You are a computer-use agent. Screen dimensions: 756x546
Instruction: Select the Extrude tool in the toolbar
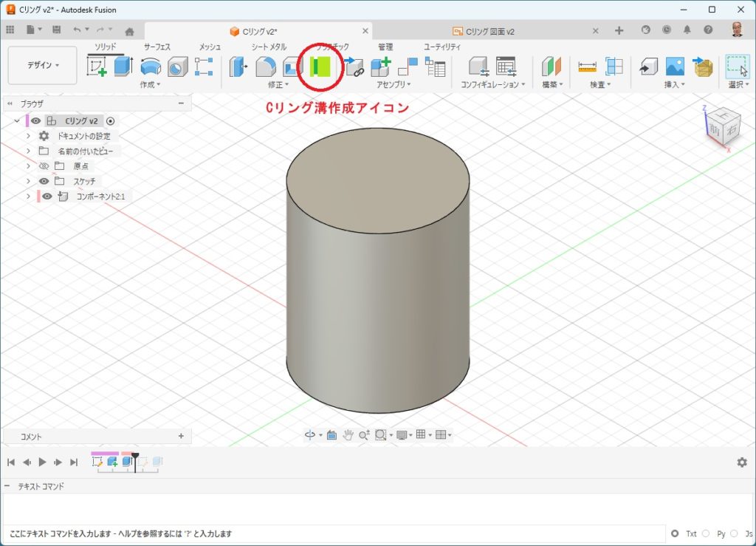point(123,67)
